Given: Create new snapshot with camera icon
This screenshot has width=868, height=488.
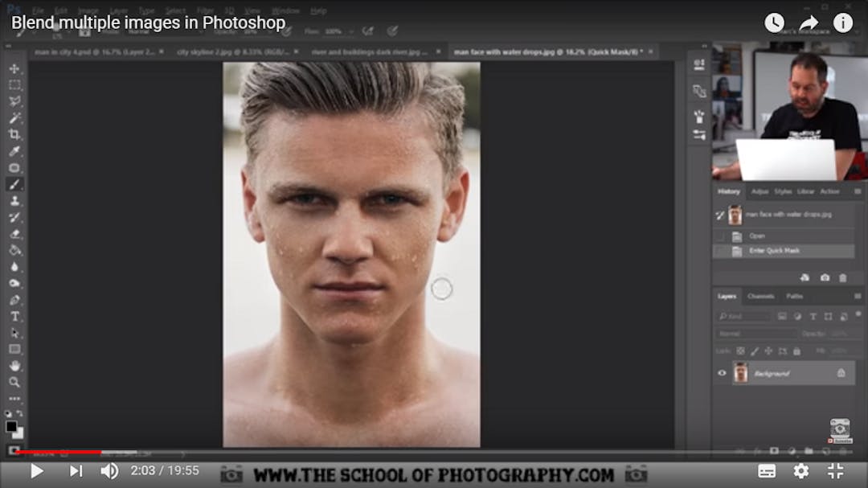Looking at the screenshot, I should coord(825,277).
